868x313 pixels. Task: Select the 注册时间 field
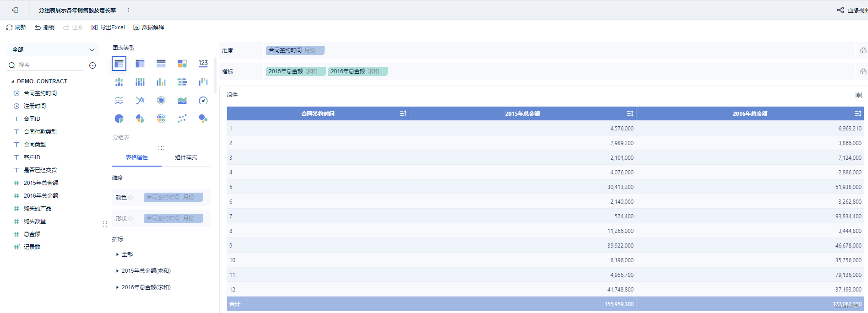(35, 106)
